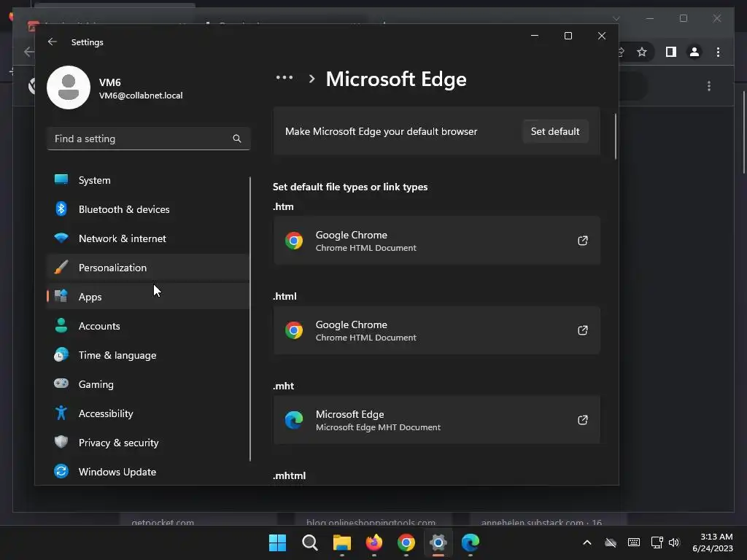Open File Explorer from the taskbar
The height and width of the screenshot is (560, 747).
coord(341,542)
